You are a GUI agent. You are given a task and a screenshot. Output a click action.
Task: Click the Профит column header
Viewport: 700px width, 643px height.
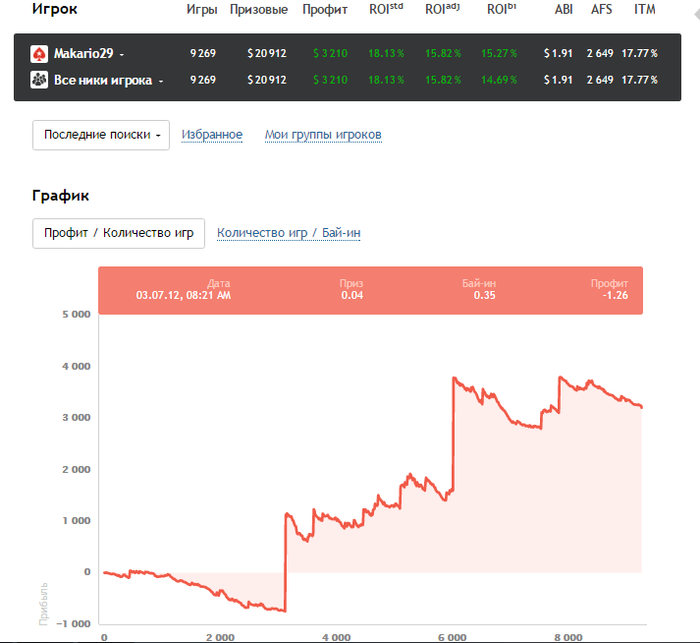(x=325, y=10)
